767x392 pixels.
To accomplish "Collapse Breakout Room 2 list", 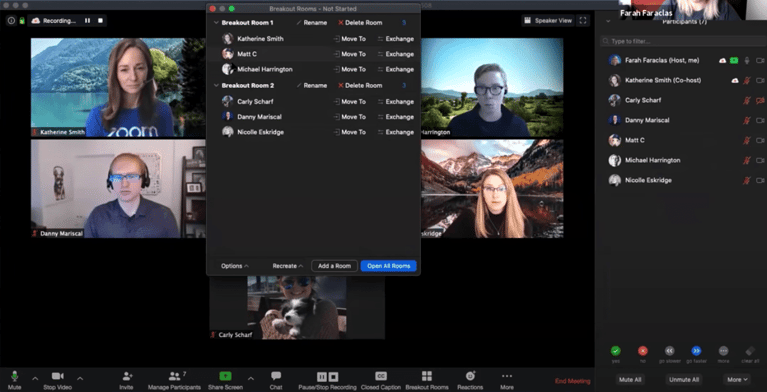I will [x=216, y=85].
